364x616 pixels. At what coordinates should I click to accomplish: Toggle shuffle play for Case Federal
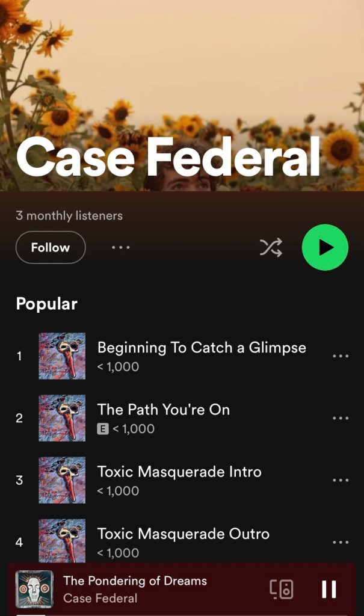click(x=271, y=247)
